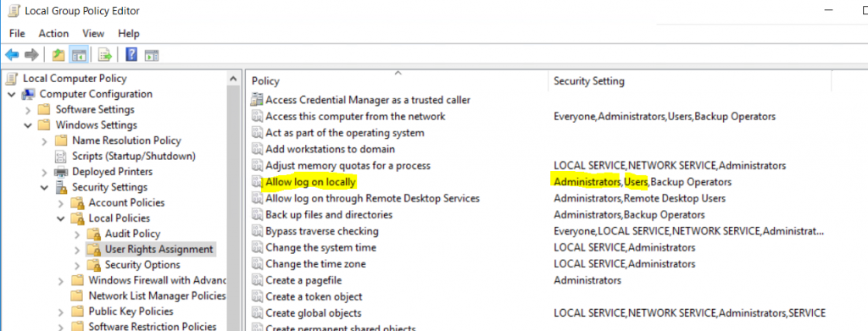Select the Local Policies tree label
The width and height of the screenshot is (868, 331).
point(119,218)
